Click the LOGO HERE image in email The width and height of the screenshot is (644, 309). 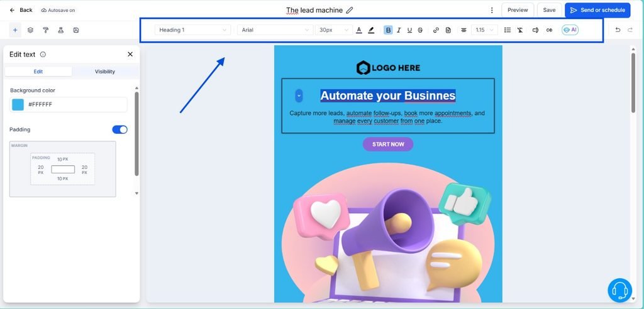(388, 68)
